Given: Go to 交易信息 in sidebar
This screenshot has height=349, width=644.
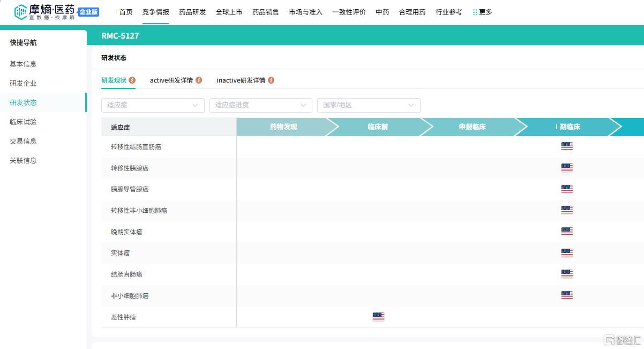Looking at the screenshot, I should coord(23,142).
